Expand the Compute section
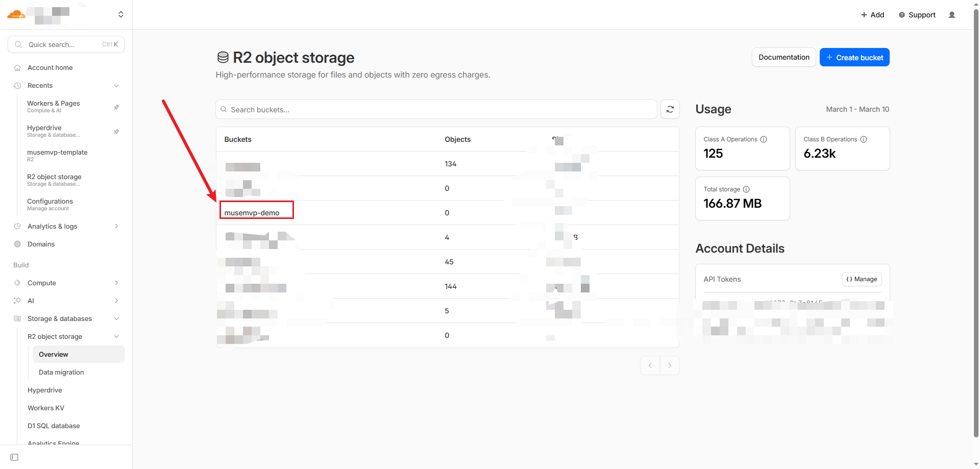The width and height of the screenshot is (980, 469). click(x=116, y=283)
